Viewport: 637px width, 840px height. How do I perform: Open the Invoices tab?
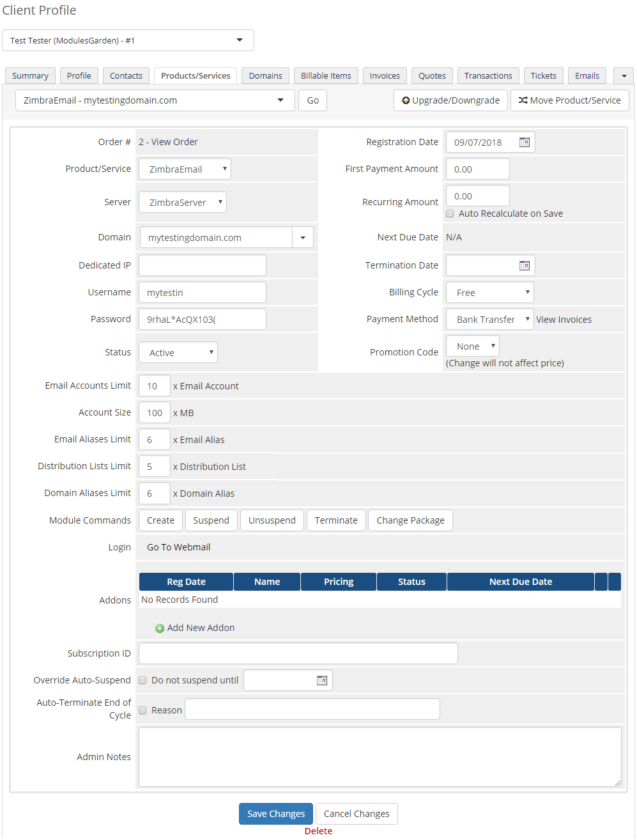(x=385, y=75)
